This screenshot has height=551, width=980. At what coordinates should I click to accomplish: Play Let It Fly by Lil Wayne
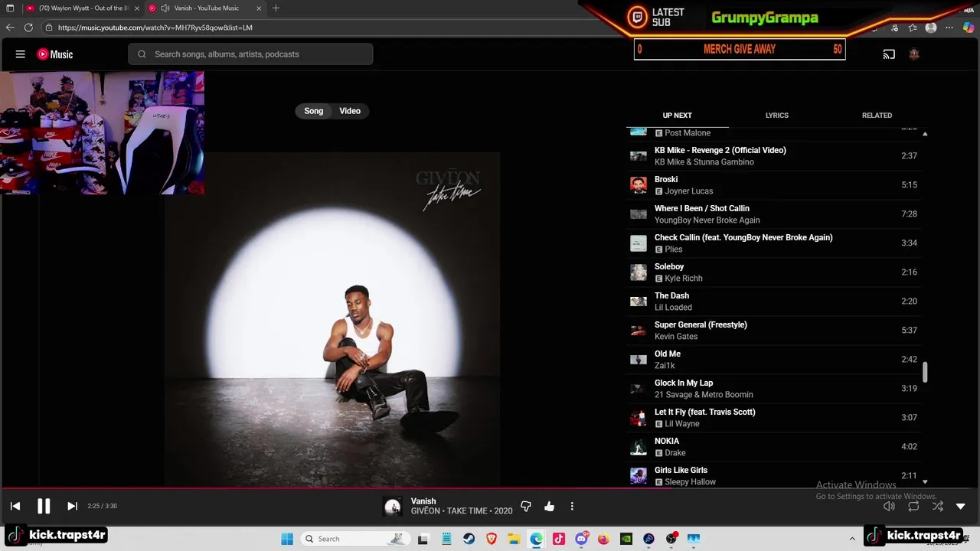click(x=773, y=418)
